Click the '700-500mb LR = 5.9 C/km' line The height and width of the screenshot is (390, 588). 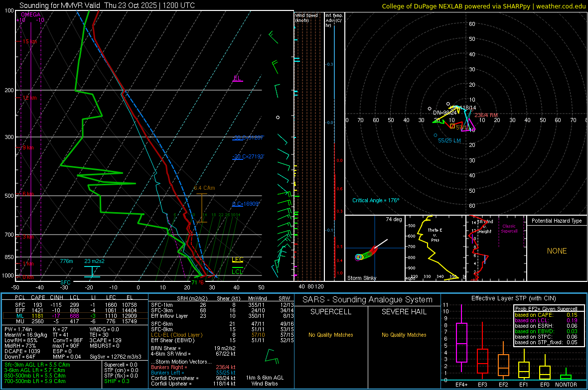click(35, 381)
